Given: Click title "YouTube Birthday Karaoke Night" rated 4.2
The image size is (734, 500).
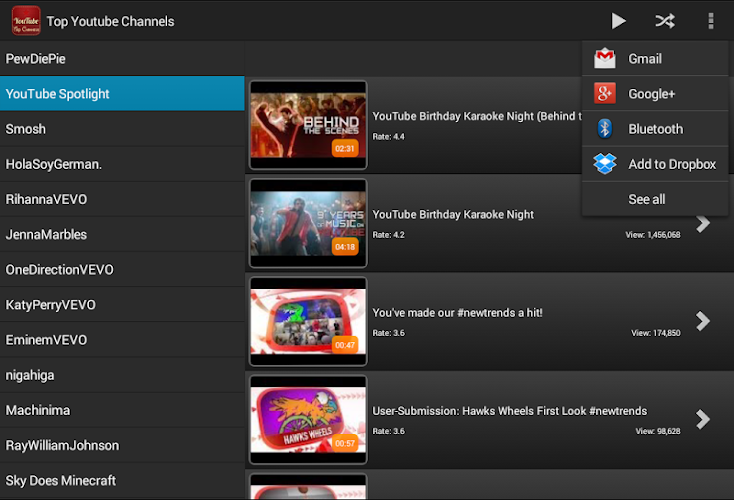Looking at the screenshot, I should click(453, 214).
